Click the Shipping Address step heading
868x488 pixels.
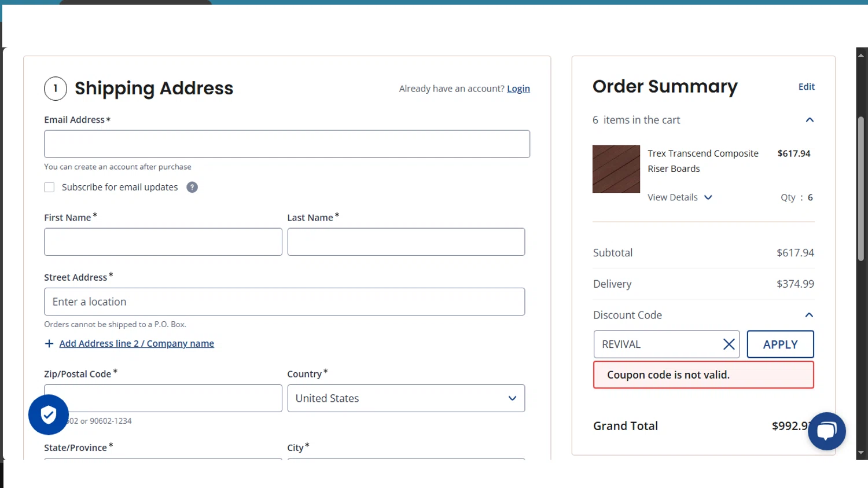coord(154,88)
